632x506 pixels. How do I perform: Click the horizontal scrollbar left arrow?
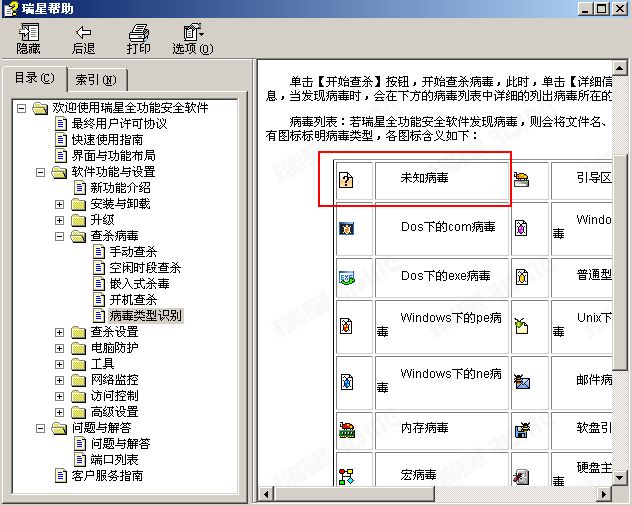click(x=266, y=494)
